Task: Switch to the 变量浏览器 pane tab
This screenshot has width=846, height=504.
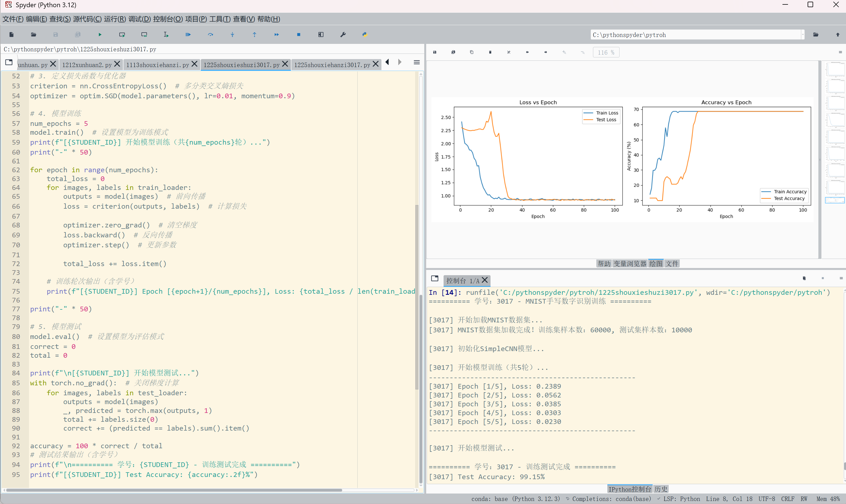Action: click(629, 264)
